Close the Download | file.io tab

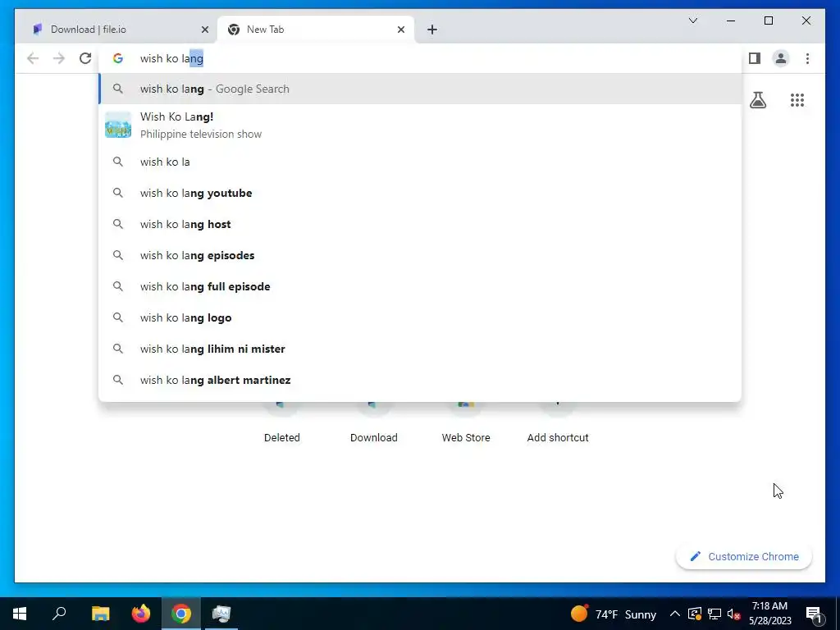click(x=204, y=30)
